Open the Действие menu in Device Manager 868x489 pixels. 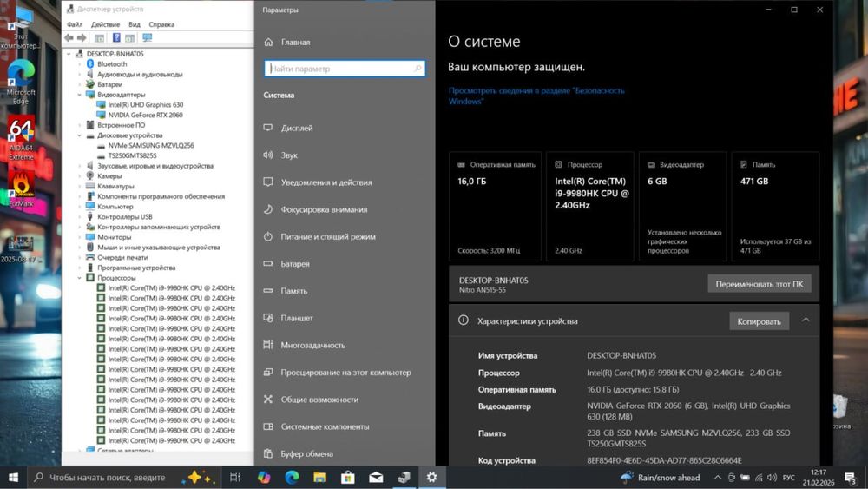tap(105, 24)
